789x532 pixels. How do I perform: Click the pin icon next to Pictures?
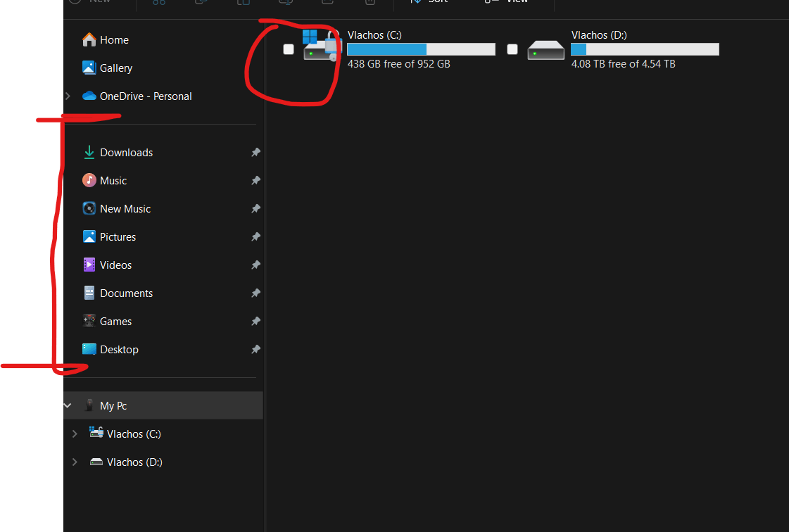click(x=255, y=236)
